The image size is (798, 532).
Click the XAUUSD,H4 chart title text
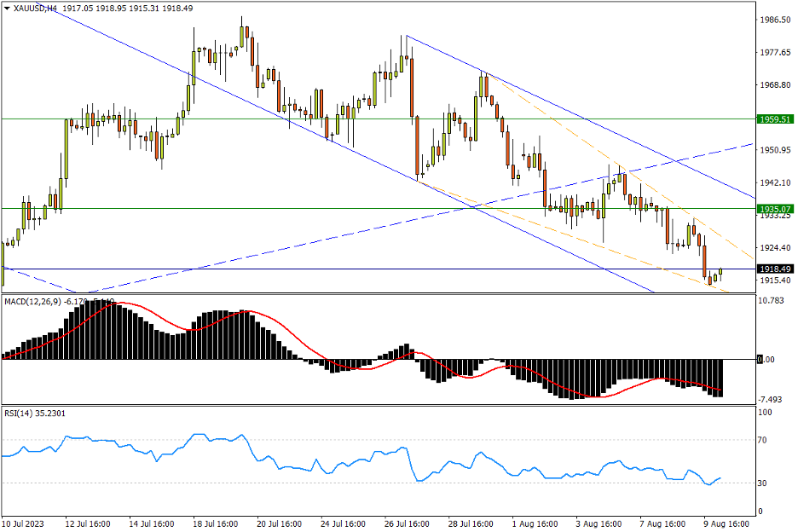click(x=35, y=8)
